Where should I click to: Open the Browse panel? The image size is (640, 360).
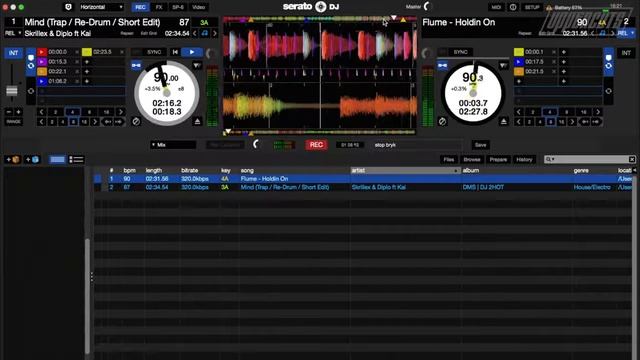click(x=472, y=159)
